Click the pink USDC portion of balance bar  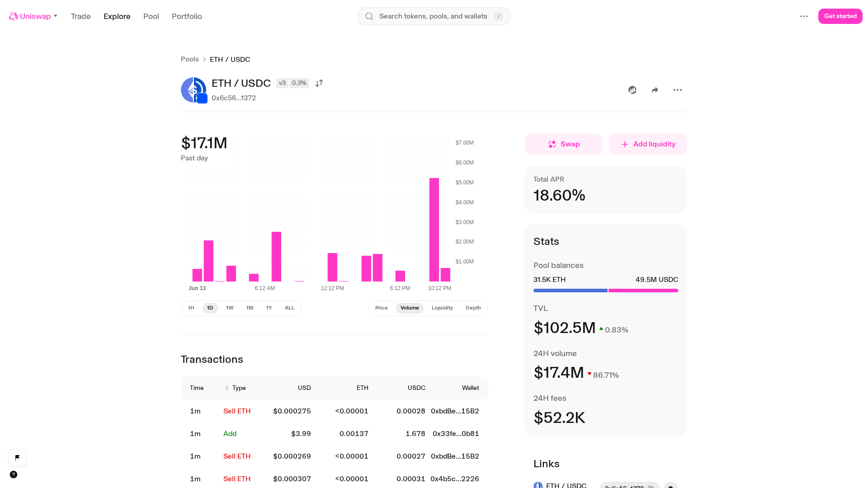(x=643, y=291)
